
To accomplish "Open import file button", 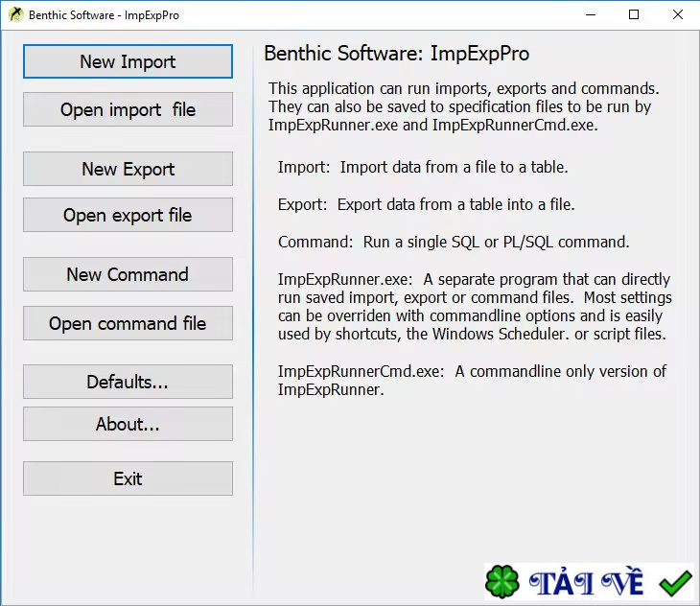I will (x=128, y=109).
